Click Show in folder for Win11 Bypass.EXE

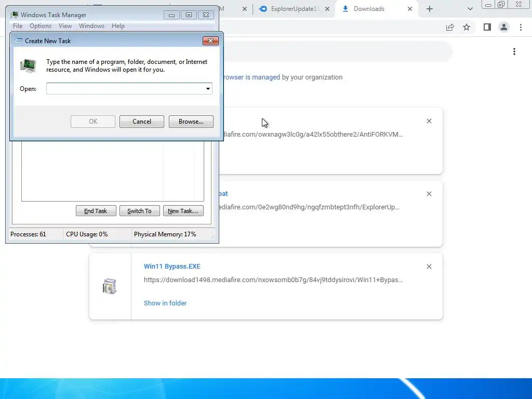(165, 303)
